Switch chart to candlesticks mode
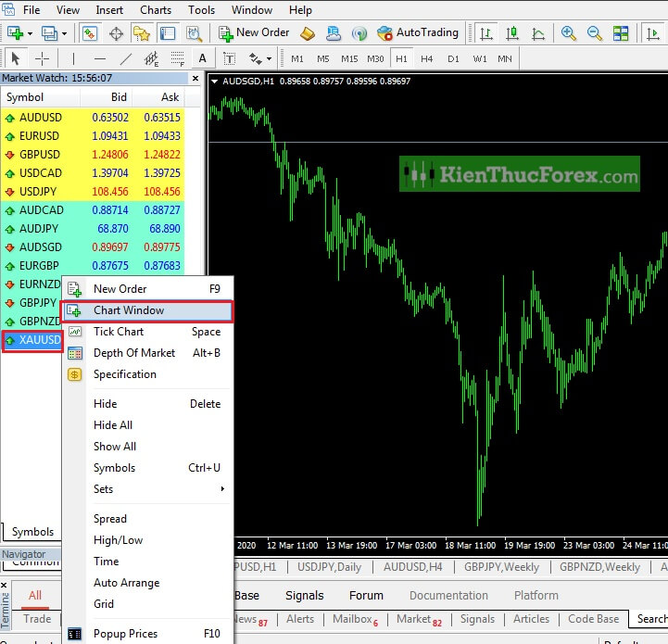This screenshot has width=668, height=644. point(512,32)
